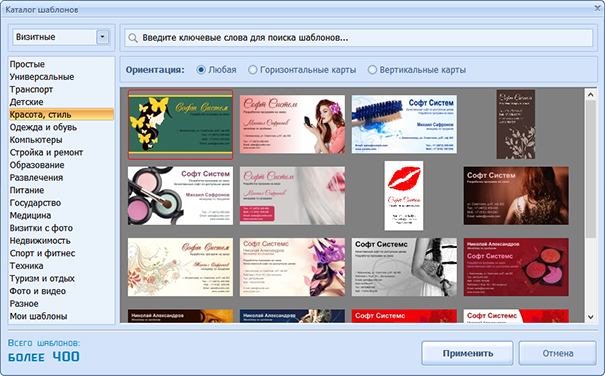
Task: Select the eyeshadow palettes card template
Action: [180, 196]
